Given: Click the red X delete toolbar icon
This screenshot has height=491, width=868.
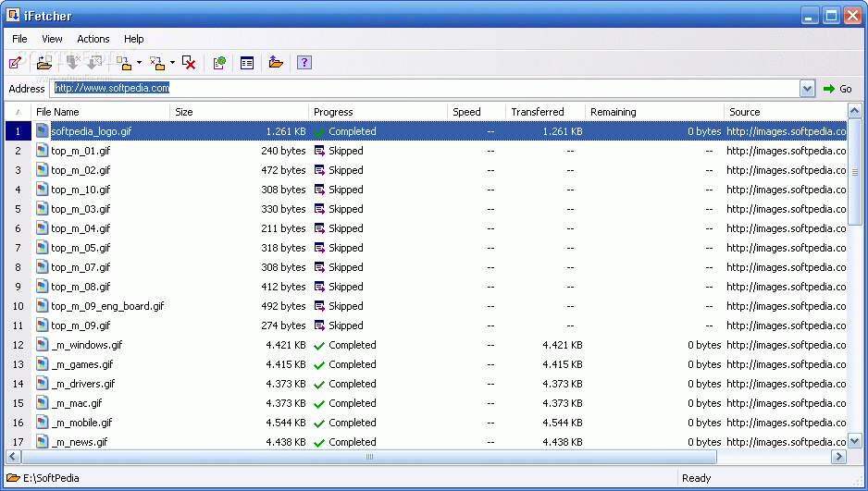Looking at the screenshot, I should coord(189,63).
